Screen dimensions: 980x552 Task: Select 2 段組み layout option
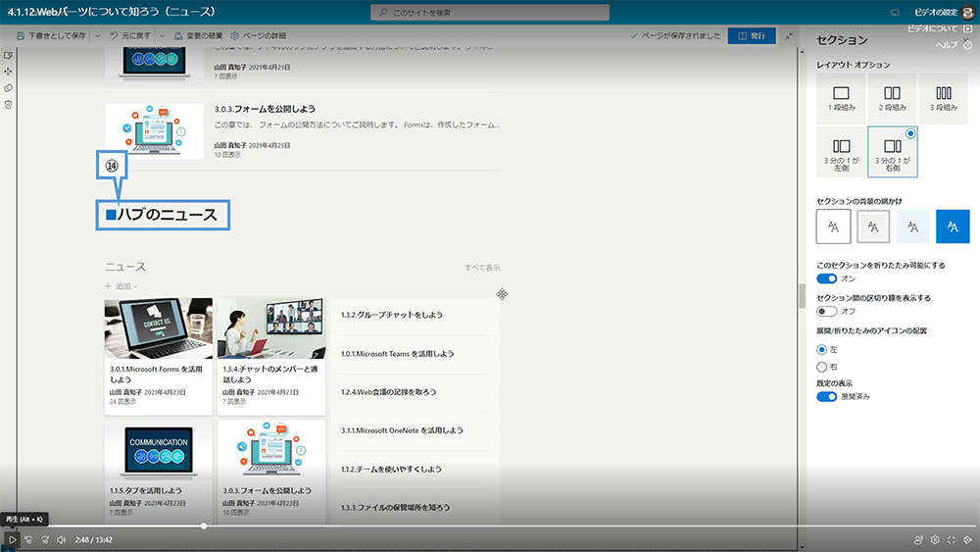pos(893,98)
